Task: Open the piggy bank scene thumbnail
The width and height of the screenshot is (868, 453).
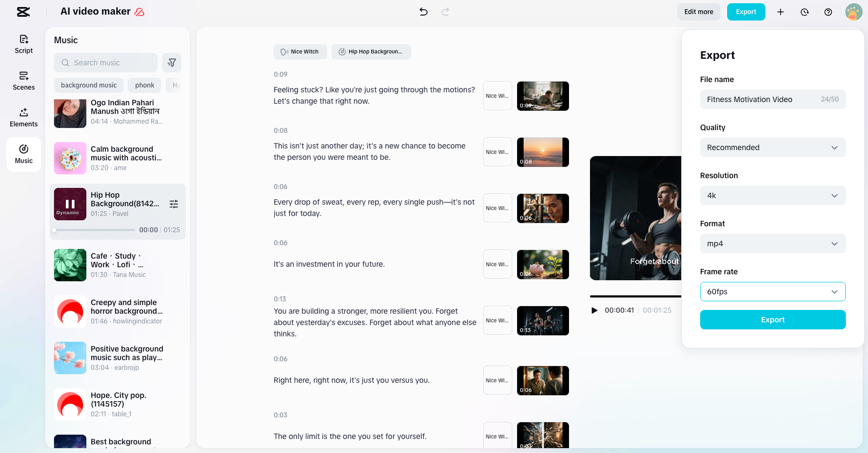Action: tap(543, 265)
